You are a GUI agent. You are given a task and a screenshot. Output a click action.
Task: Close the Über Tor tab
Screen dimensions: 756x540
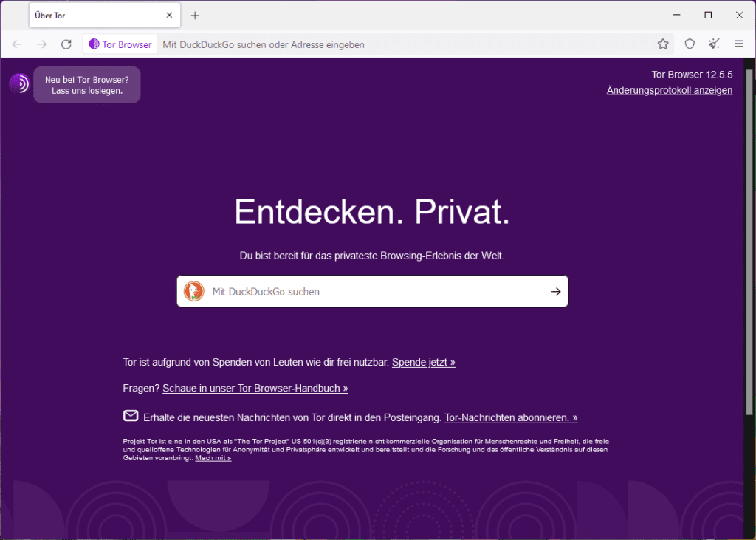pyautogui.click(x=169, y=16)
